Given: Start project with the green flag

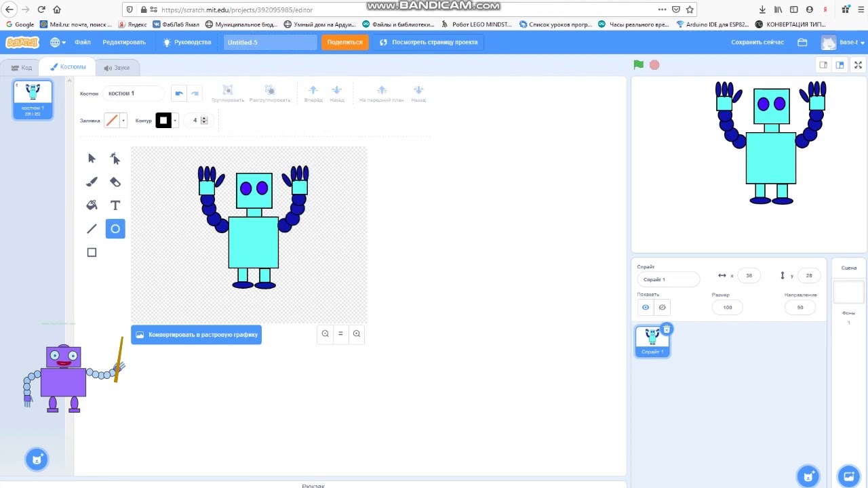Looking at the screenshot, I should [x=639, y=65].
